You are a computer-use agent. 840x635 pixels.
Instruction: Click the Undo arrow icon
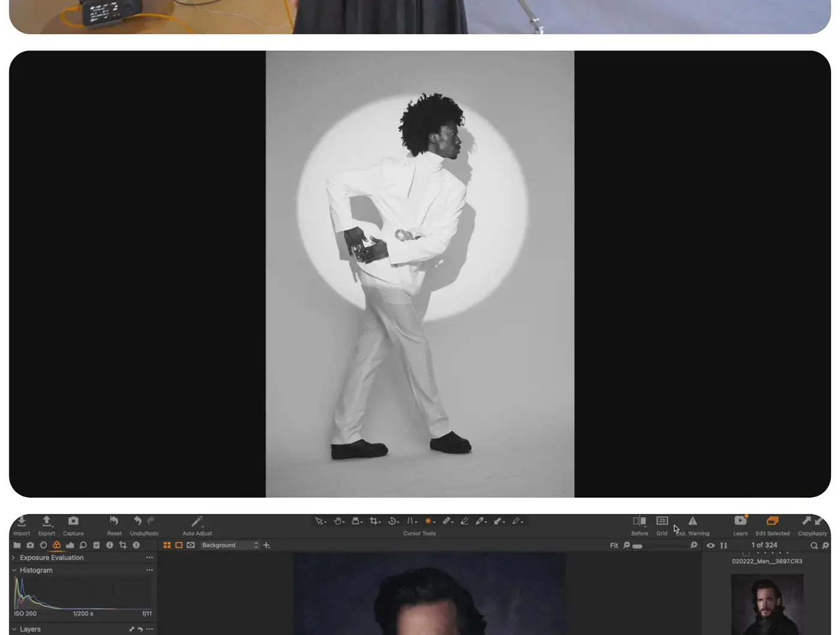pos(138,521)
